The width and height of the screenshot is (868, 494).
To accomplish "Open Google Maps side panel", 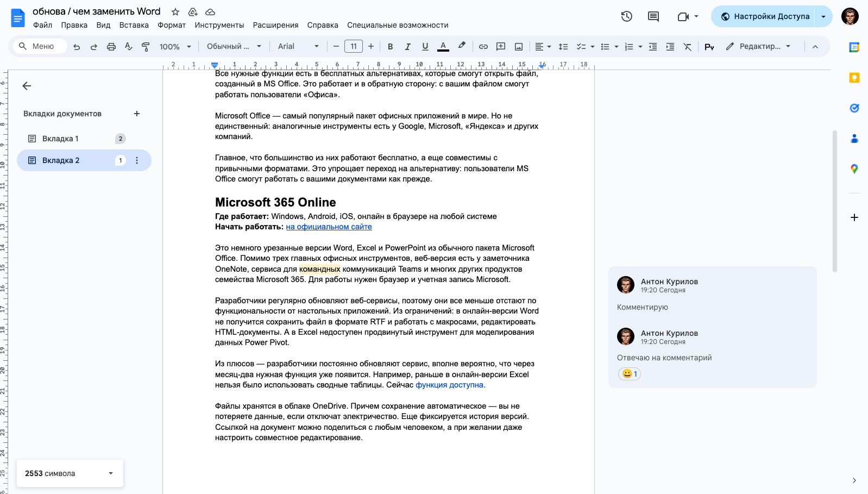I will click(x=854, y=169).
